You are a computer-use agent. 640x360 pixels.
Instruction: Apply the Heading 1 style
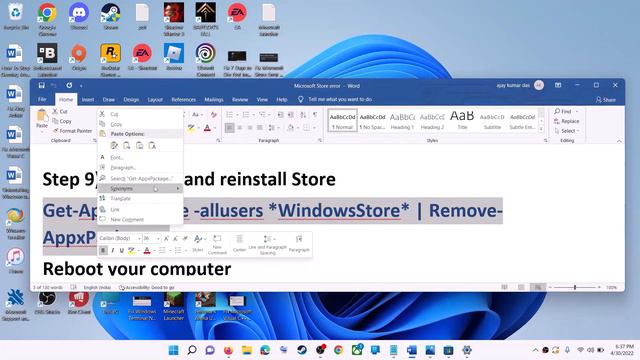[402, 120]
